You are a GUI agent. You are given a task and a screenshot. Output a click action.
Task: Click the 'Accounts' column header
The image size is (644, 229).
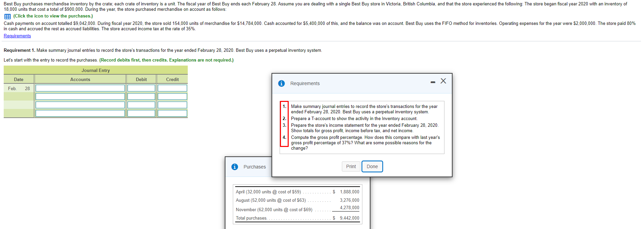coord(80,79)
